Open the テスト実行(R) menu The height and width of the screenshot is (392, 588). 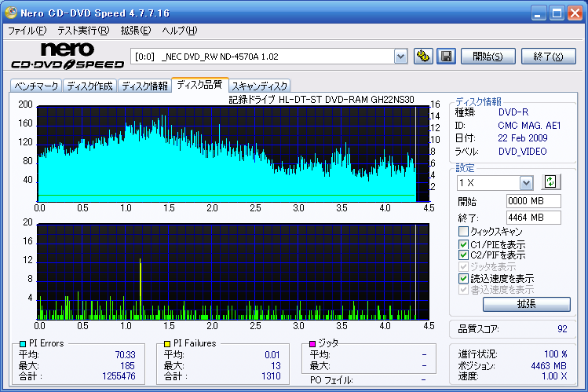pyautogui.click(x=83, y=31)
